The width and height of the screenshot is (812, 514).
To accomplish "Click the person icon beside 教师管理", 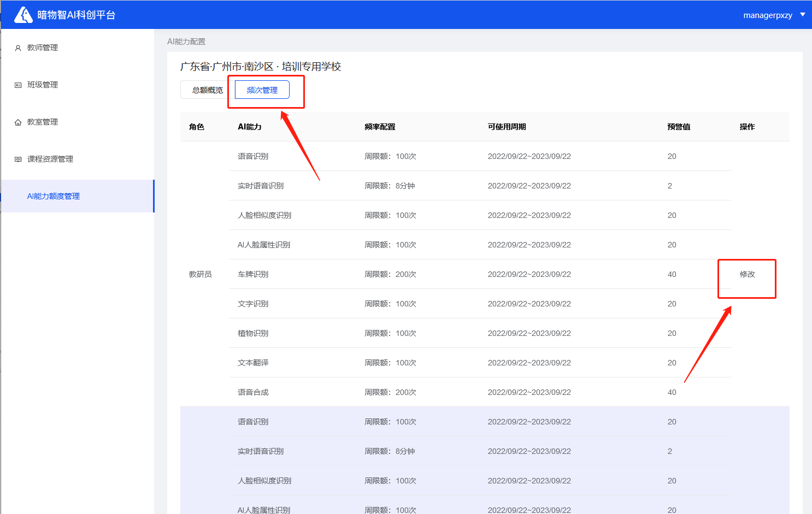I will click(x=18, y=48).
